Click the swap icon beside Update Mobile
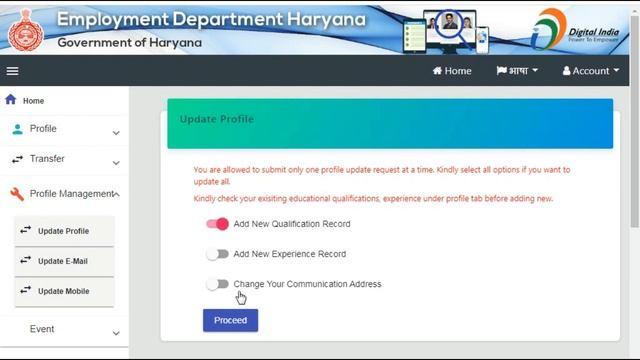 click(x=25, y=290)
